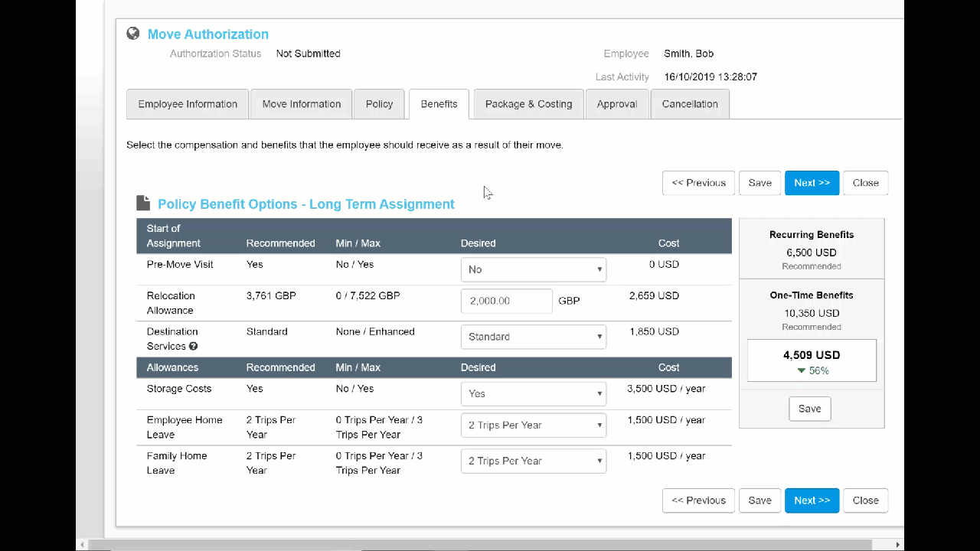Screen dimensions: 980x551
Task: Open the Destination Services desired dropdown
Action: coord(534,337)
